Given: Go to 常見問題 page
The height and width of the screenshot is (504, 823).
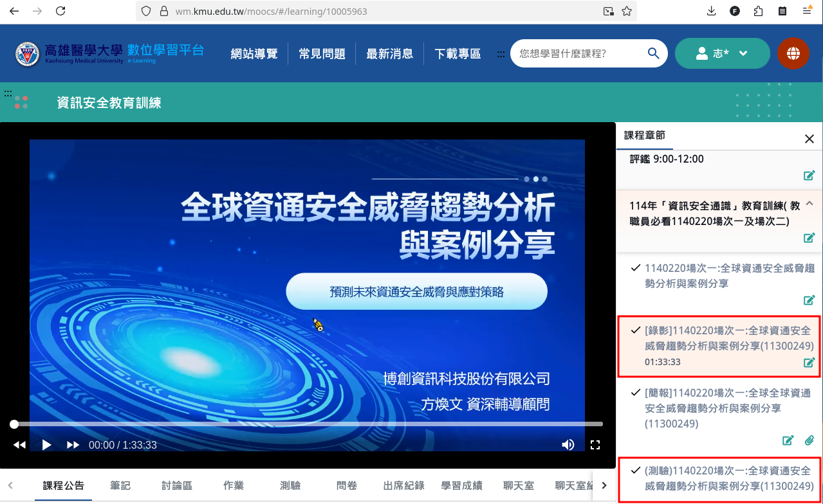Looking at the screenshot, I should (322, 54).
